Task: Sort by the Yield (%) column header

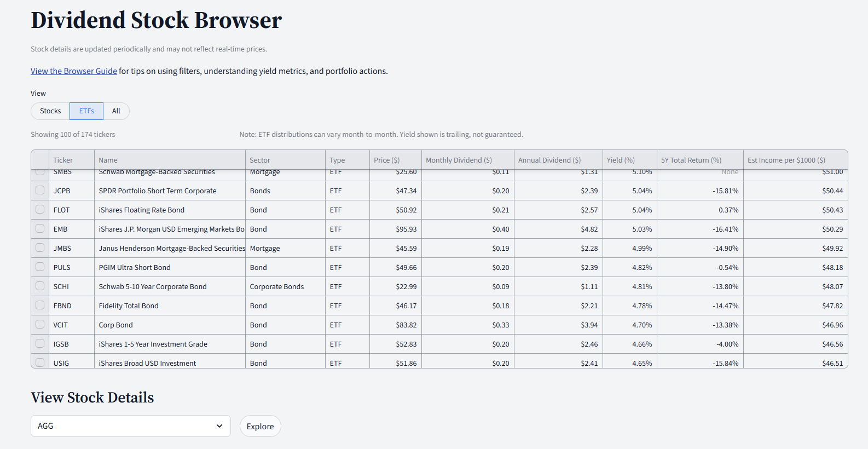Action: (x=629, y=160)
